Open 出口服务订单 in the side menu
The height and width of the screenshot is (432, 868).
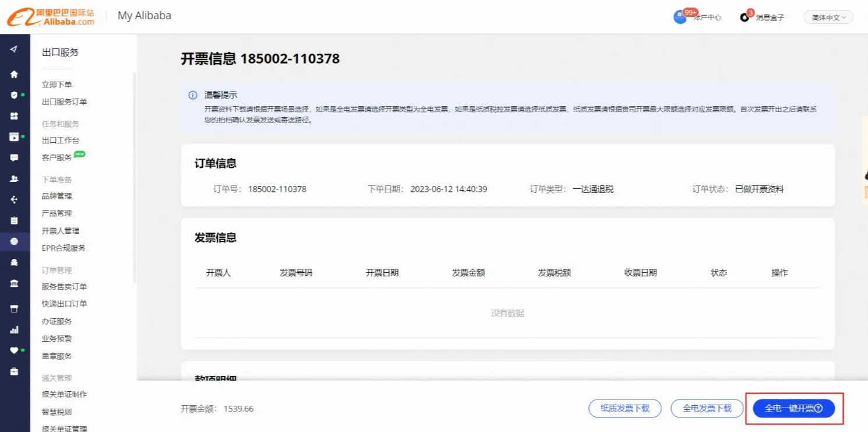click(x=64, y=102)
